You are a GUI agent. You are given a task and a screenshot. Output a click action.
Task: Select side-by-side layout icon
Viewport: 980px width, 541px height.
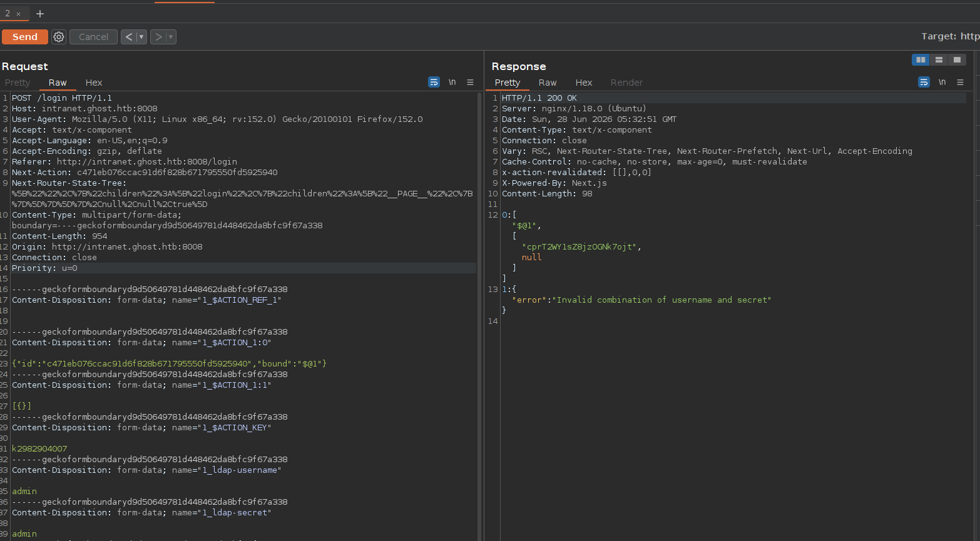click(x=921, y=59)
